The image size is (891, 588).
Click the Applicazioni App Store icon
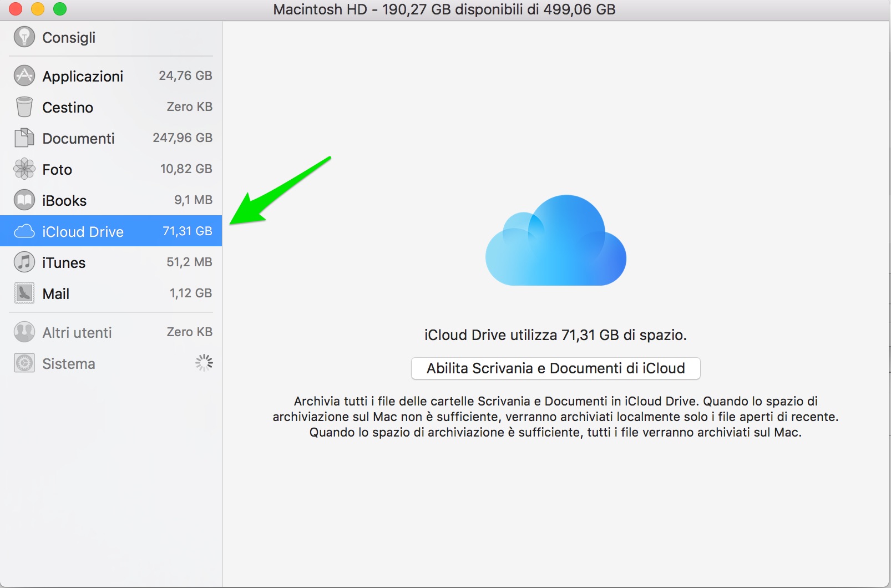pos(24,75)
